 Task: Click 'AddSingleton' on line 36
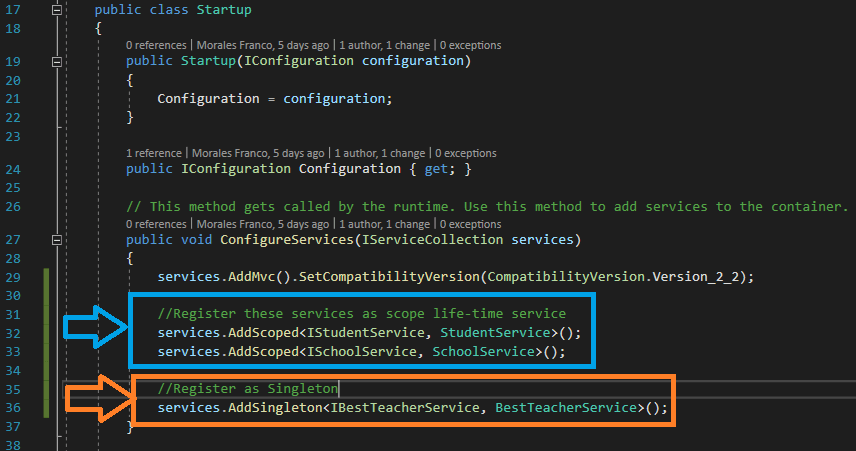[x=275, y=408]
